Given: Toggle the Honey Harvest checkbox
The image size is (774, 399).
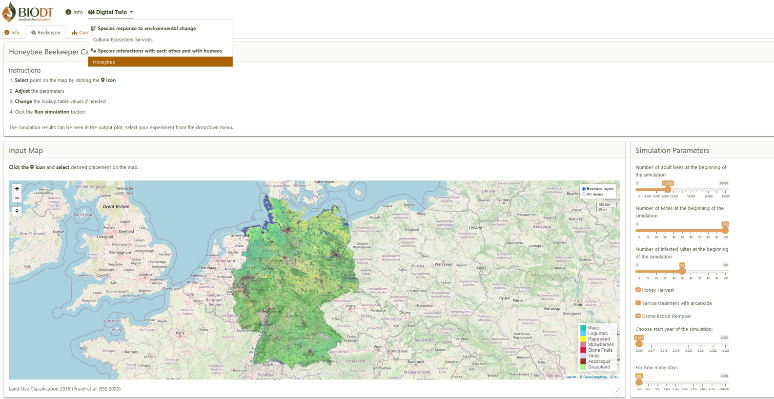Looking at the screenshot, I should 638,290.
